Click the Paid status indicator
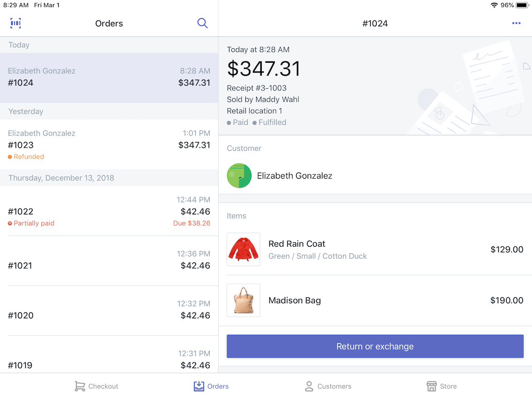Viewport: 532px width, 399px height. point(237,122)
